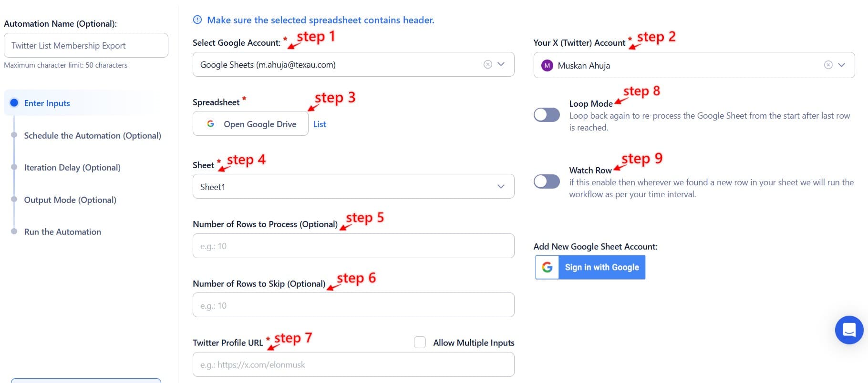Go to Schedule the Automation step
Screen dimensions: 868x383
[x=93, y=135]
